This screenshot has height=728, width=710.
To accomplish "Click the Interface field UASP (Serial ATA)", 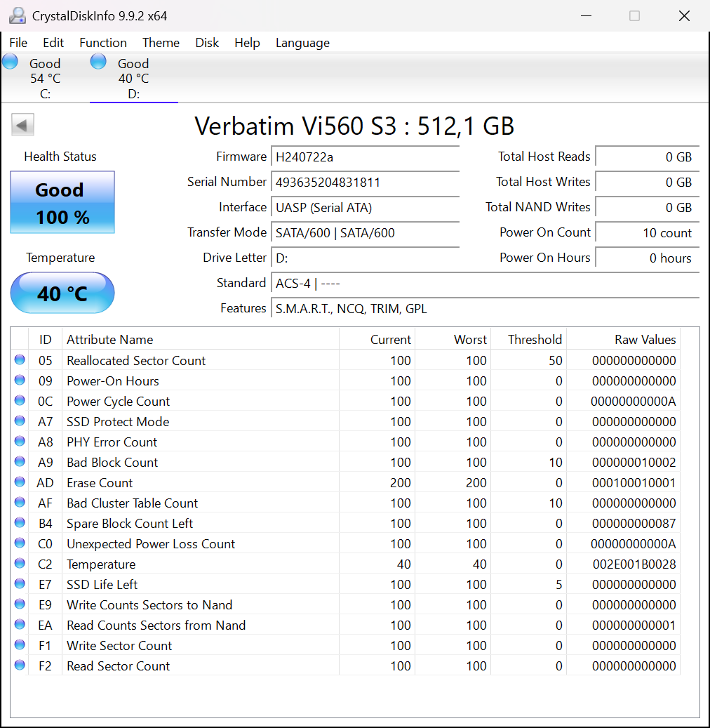I will pos(366,208).
